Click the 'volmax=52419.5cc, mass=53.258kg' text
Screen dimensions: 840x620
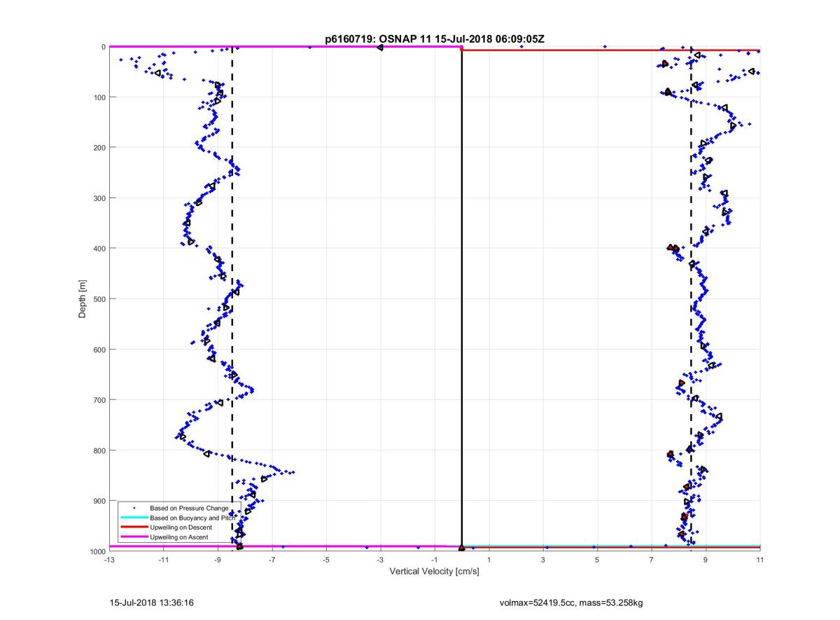pos(571,602)
